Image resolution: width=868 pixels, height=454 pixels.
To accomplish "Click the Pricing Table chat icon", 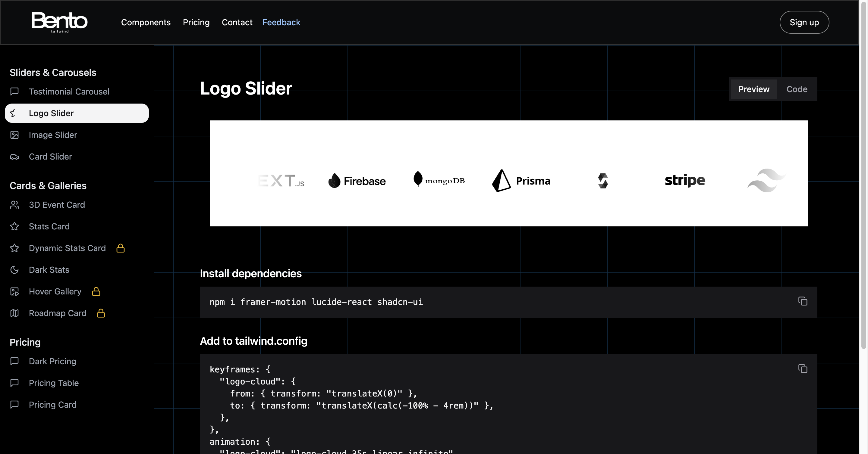I will click(x=14, y=383).
